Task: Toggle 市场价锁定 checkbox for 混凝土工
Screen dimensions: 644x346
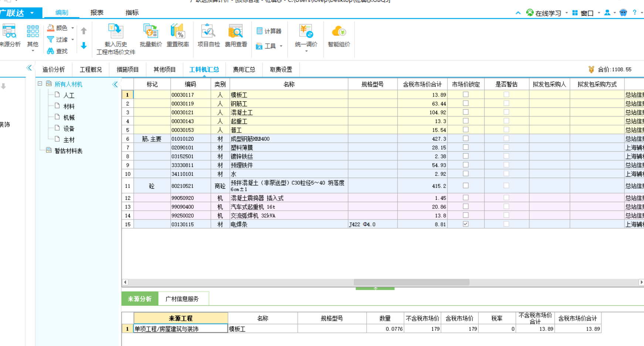Action: (466, 112)
